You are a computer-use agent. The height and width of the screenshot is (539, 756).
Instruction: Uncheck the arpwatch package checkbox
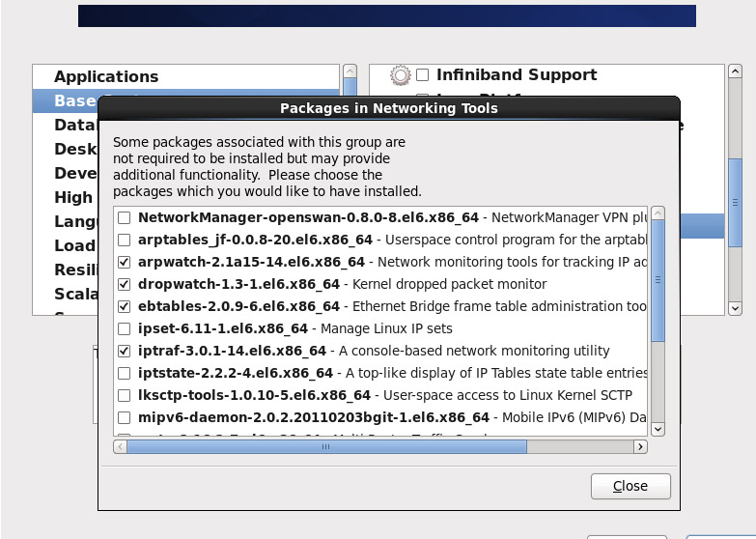point(125,262)
